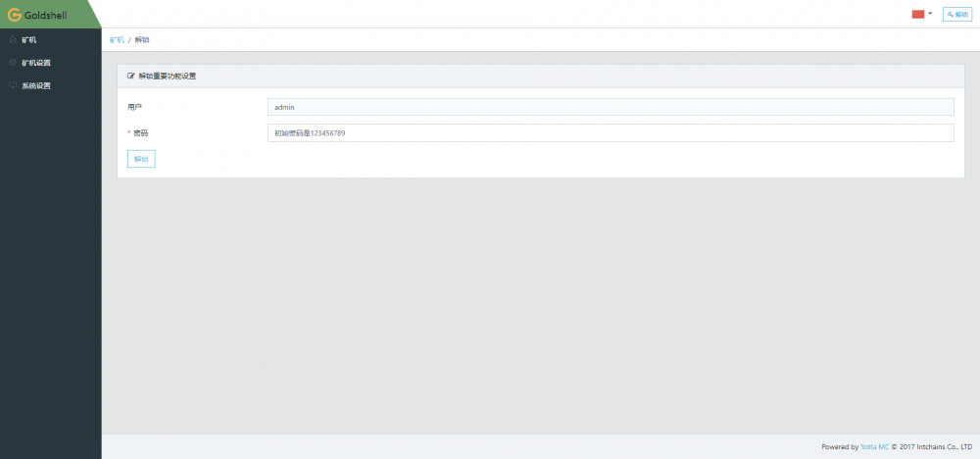Click the Goldshell brand text
Screen dimensions: 980x459
(x=46, y=15)
